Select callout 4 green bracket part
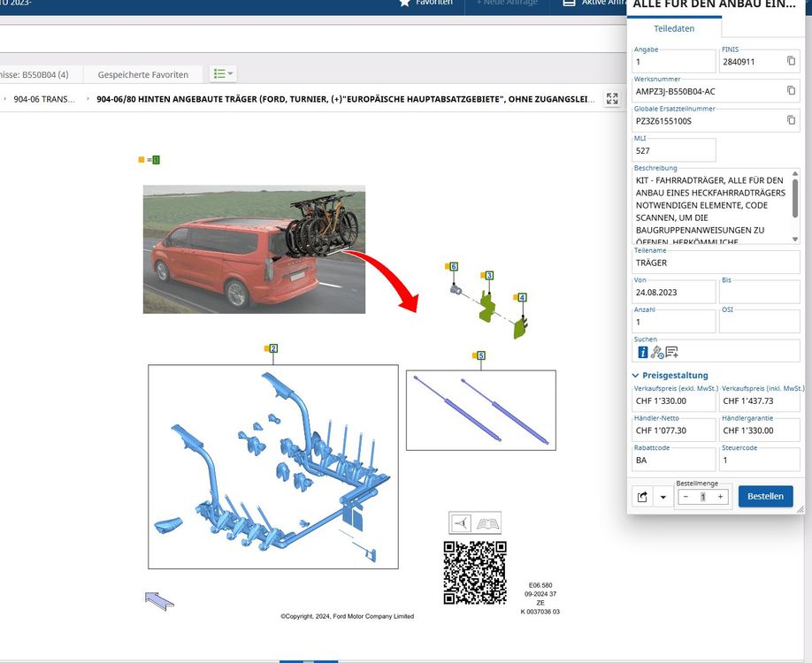812x663 pixels. tap(522, 297)
